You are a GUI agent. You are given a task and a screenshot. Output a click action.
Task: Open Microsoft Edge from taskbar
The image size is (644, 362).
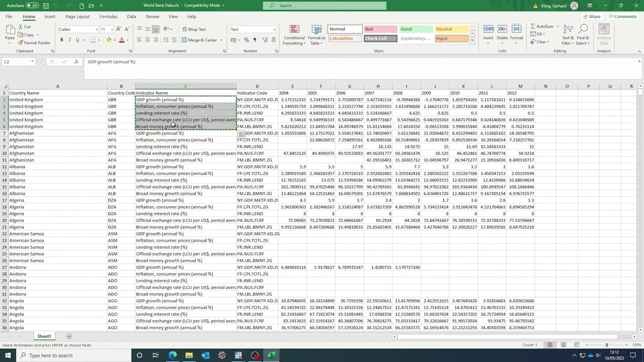pos(173,355)
